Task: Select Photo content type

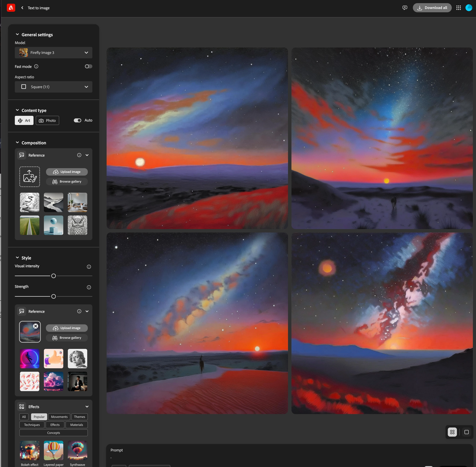Action: [x=48, y=120]
